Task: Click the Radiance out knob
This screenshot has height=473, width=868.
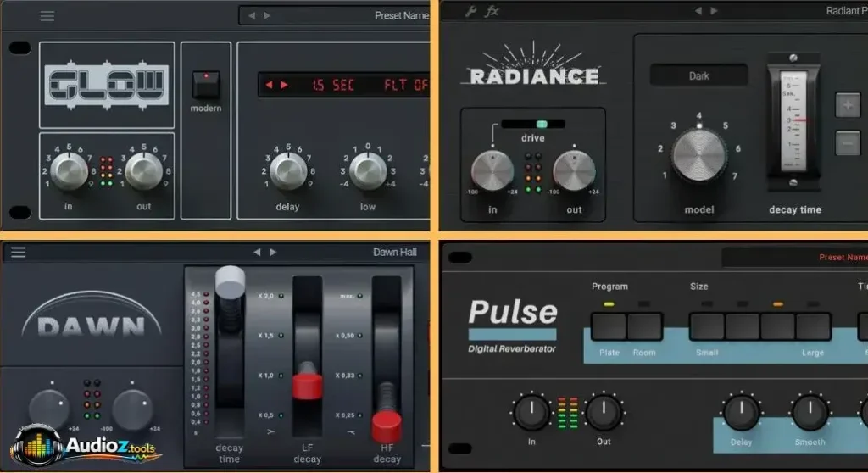Action: tap(574, 171)
